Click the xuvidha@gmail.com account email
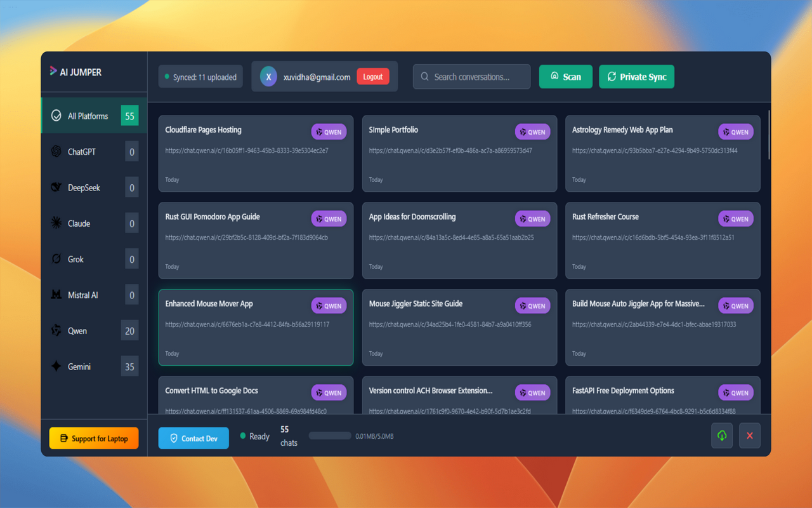This screenshot has height=508, width=812. [317, 77]
